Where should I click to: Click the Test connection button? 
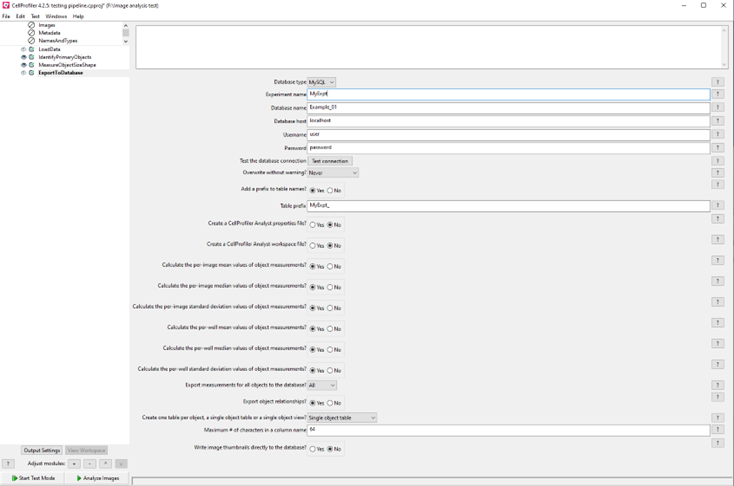pyautogui.click(x=330, y=161)
